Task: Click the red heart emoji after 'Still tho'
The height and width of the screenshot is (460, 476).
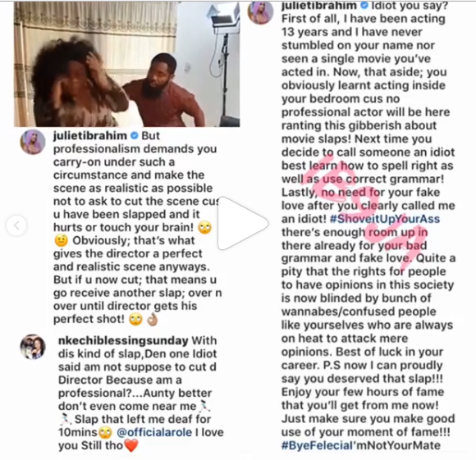Action: point(131,445)
